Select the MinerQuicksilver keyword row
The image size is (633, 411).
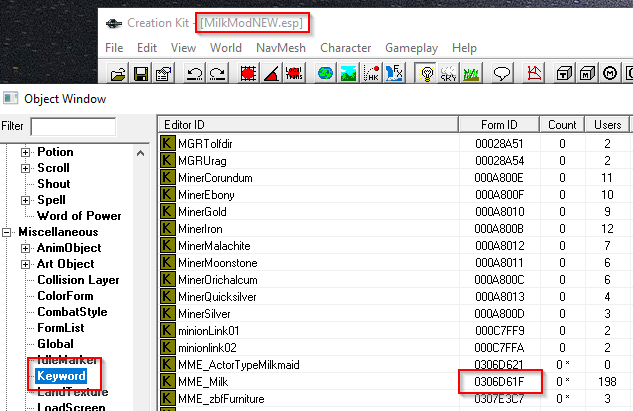click(394, 297)
